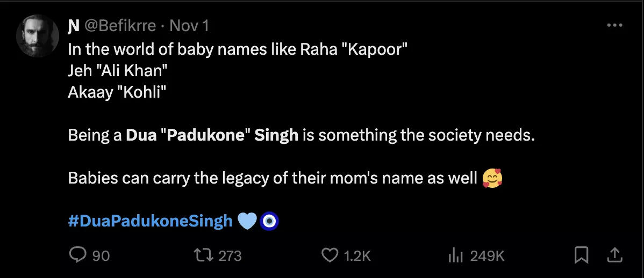The width and height of the screenshot is (644, 278).
Task: Click the 1.2K likes count
Action: pos(357,256)
